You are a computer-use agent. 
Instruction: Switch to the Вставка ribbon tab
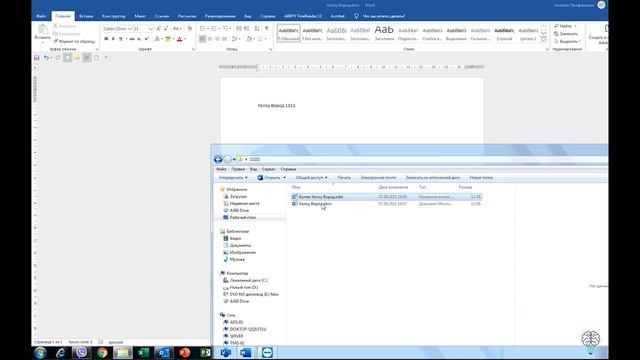[x=86, y=16]
